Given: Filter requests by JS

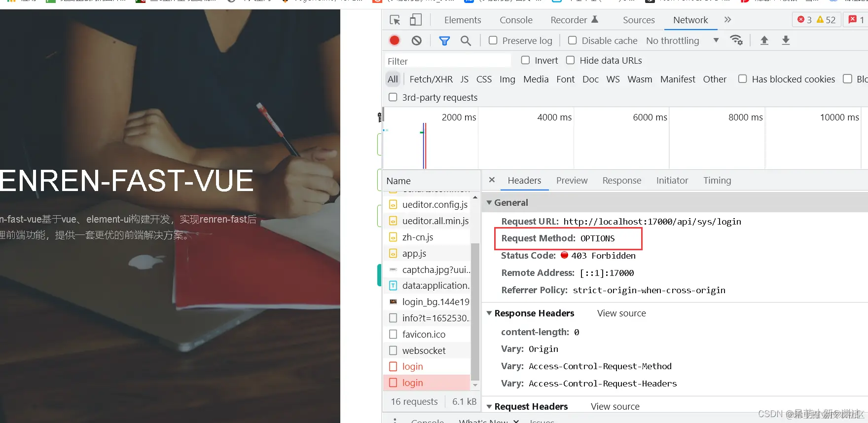Looking at the screenshot, I should [465, 79].
